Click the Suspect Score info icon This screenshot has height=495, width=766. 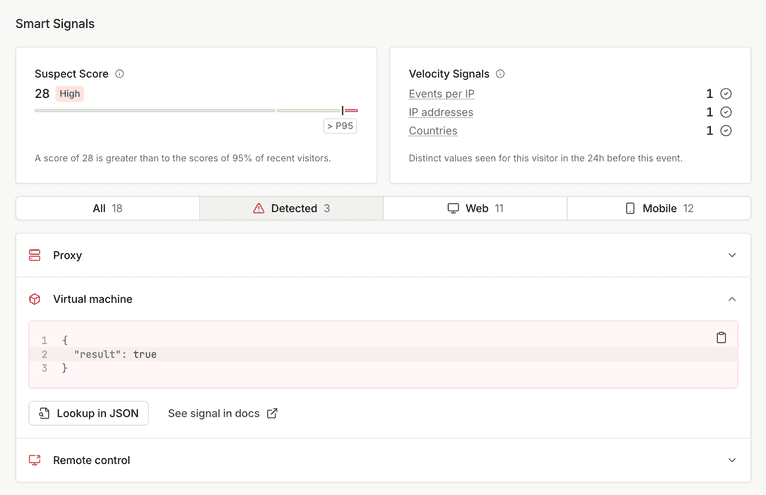pyautogui.click(x=120, y=74)
